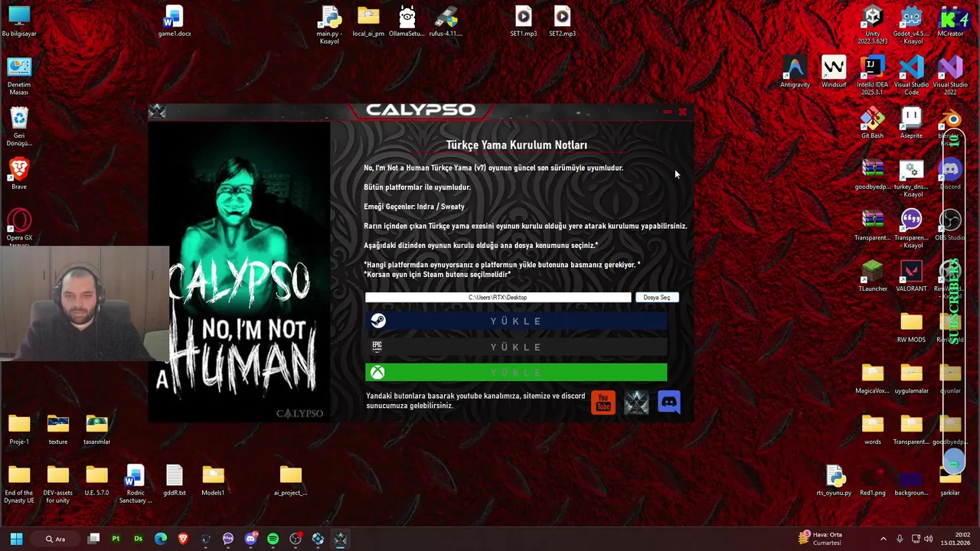Select the VALORANT desktop icon
Viewport: 980px width, 551px height.
(x=911, y=277)
